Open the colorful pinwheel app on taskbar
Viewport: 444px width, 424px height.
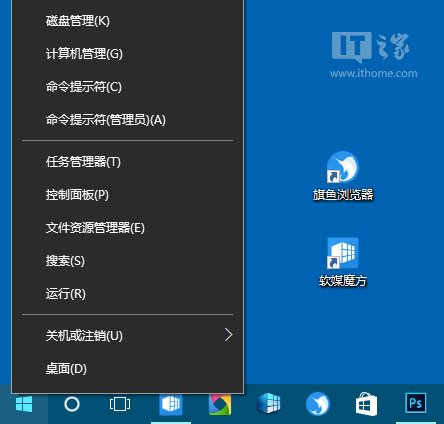pyautogui.click(x=220, y=404)
